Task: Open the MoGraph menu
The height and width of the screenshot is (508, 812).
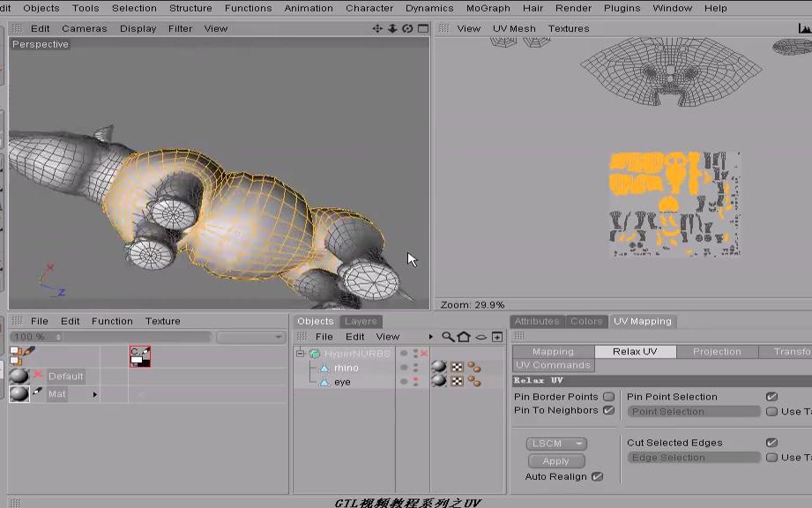Action: tap(488, 8)
